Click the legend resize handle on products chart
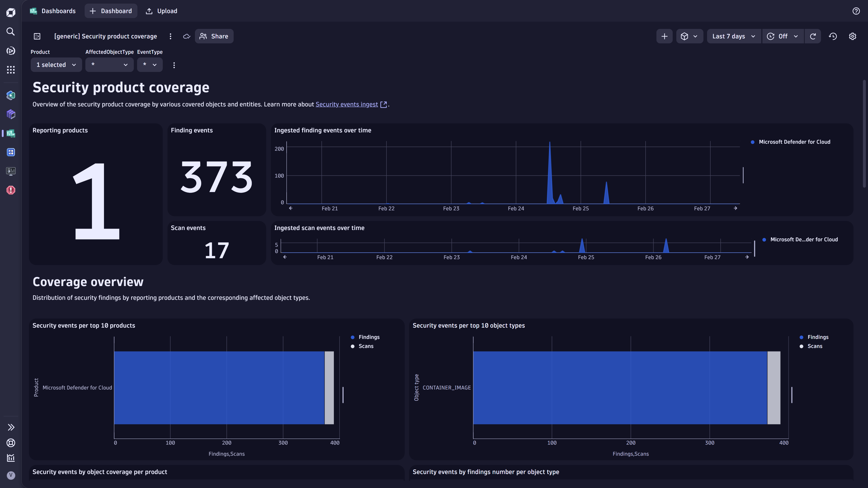The height and width of the screenshot is (488, 868). [x=343, y=395]
